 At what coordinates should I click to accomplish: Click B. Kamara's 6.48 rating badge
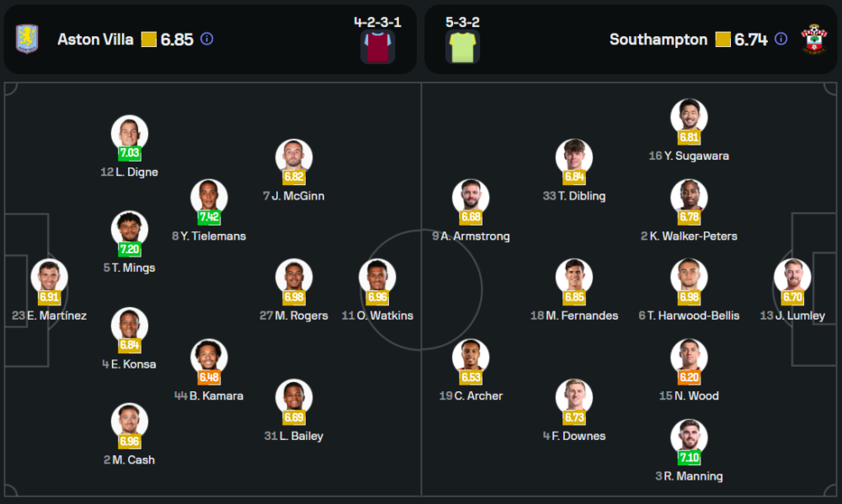[x=209, y=377]
